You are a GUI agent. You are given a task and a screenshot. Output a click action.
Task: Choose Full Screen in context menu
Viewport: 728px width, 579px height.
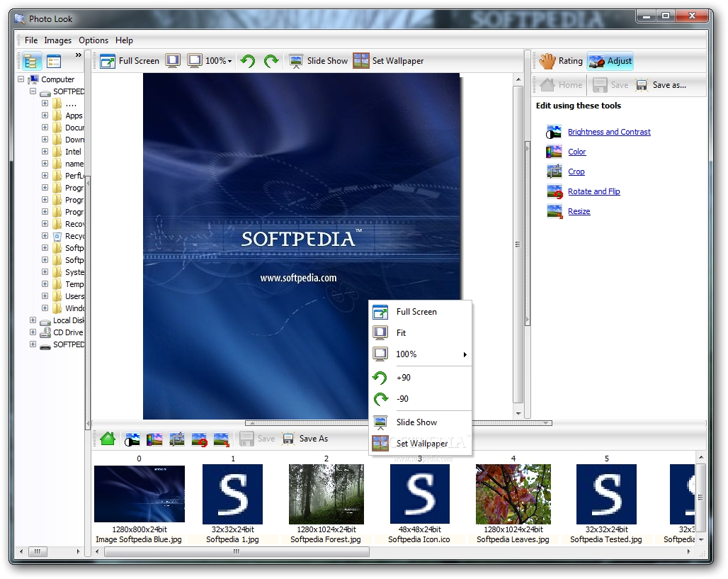420,312
